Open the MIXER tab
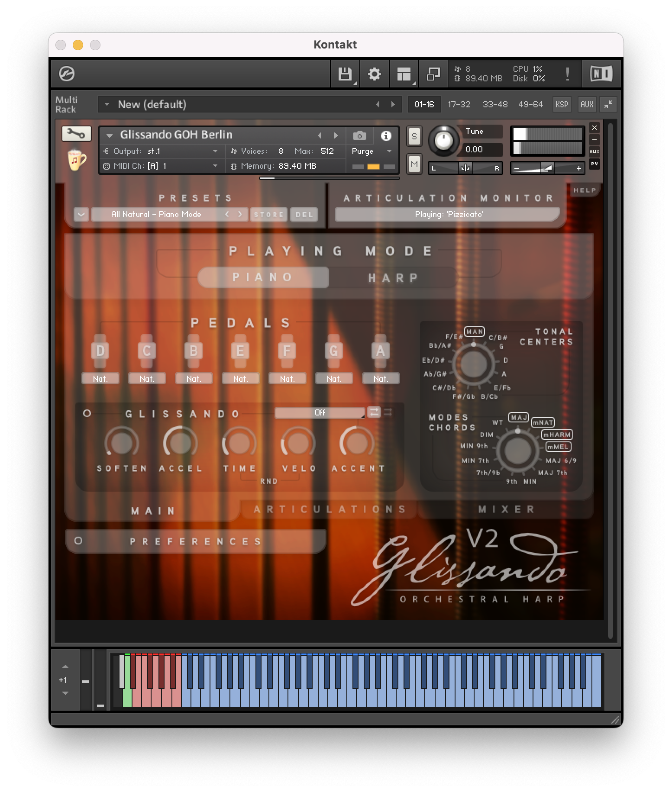This screenshot has width=672, height=792. (507, 509)
